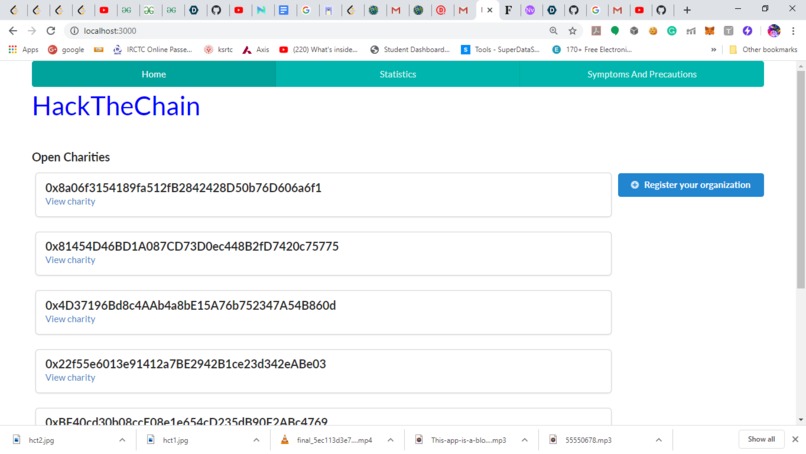806x454 pixels.
Task: Expand options chevron for final_5ec113d3e7....mp4
Action: [390, 440]
